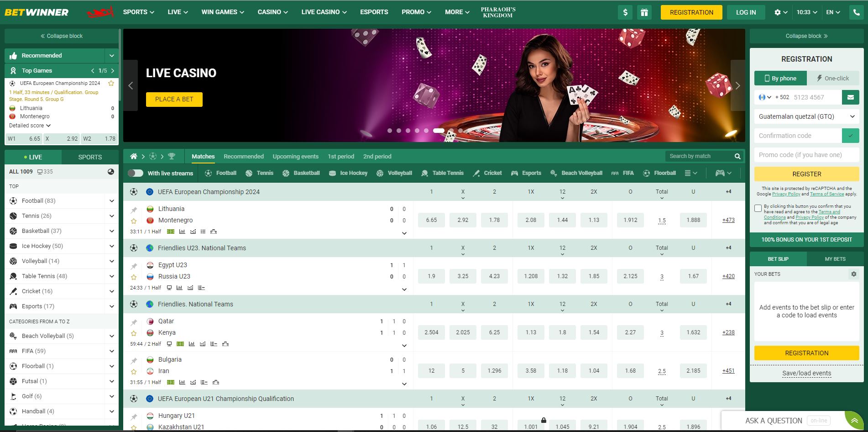Confirm code with green checkmark
The height and width of the screenshot is (432, 868).
click(x=850, y=136)
